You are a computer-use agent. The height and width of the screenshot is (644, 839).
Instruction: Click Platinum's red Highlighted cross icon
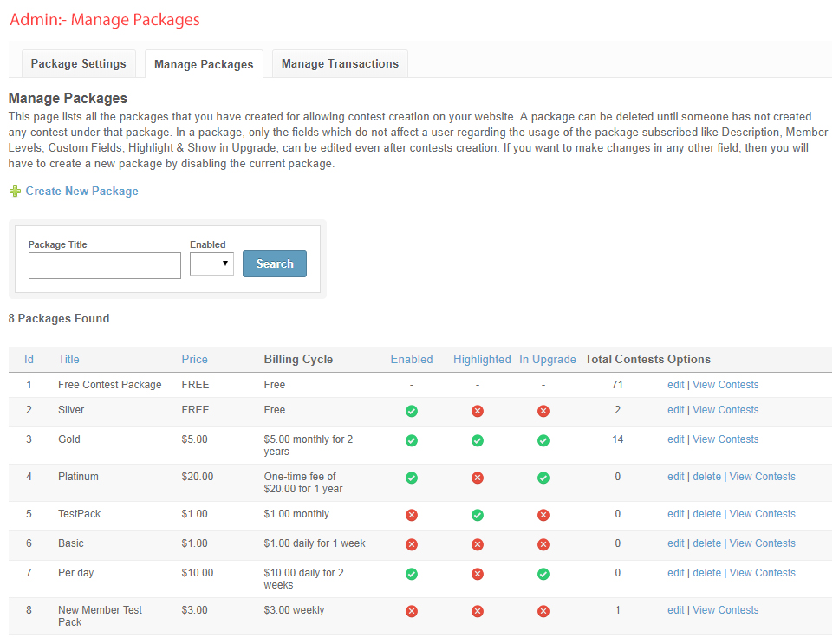(x=478, y=478)
